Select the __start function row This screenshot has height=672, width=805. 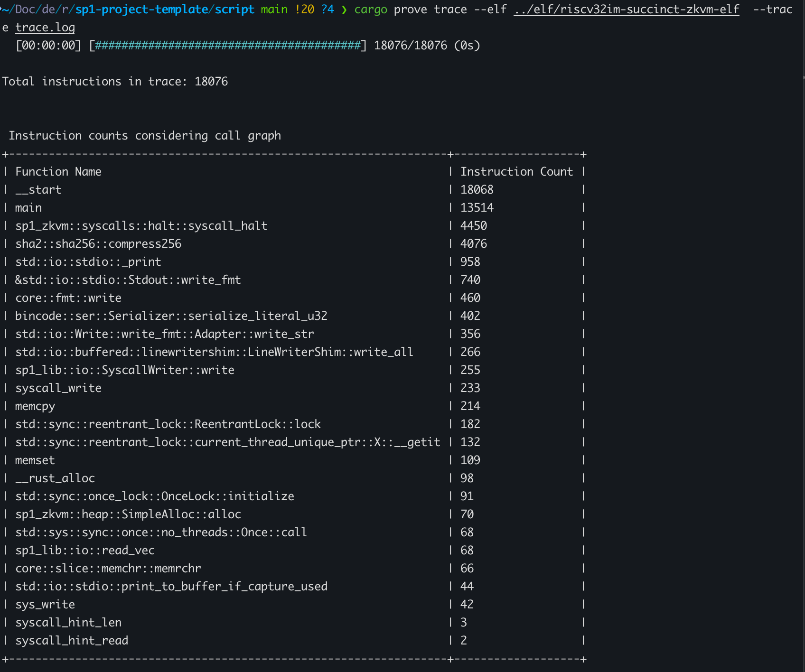38,190
